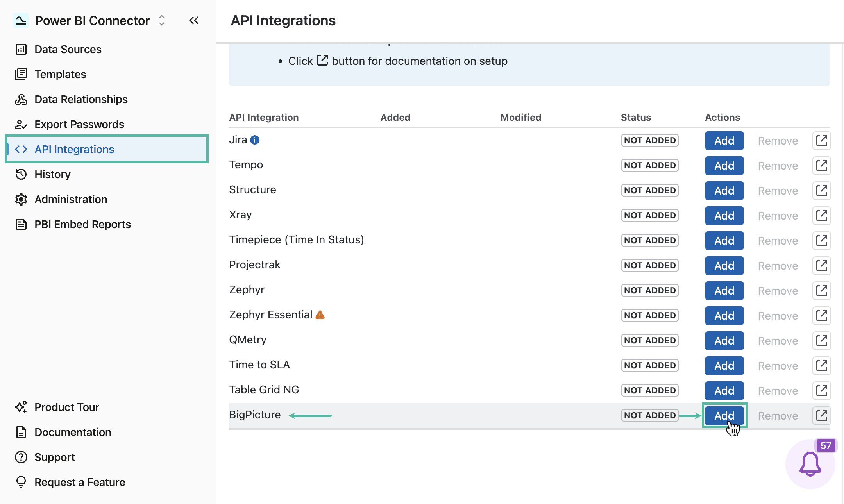Click the API Integration column header
844x504 pixels.
[264, 117]
